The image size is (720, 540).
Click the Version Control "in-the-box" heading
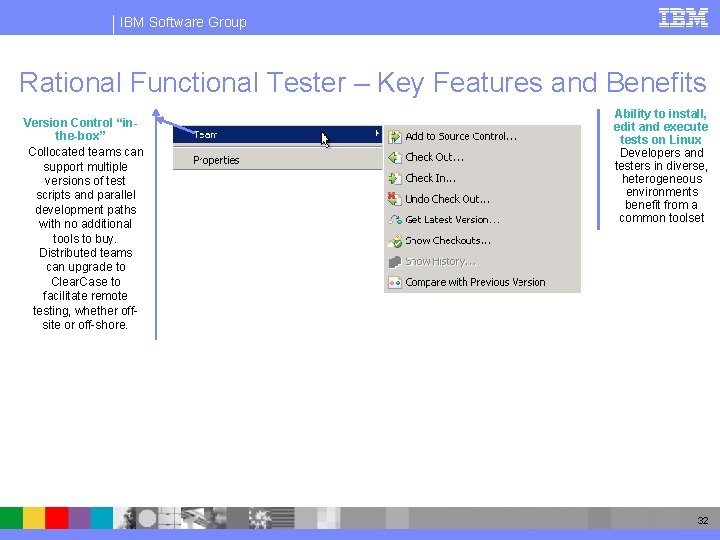point(80,129)
